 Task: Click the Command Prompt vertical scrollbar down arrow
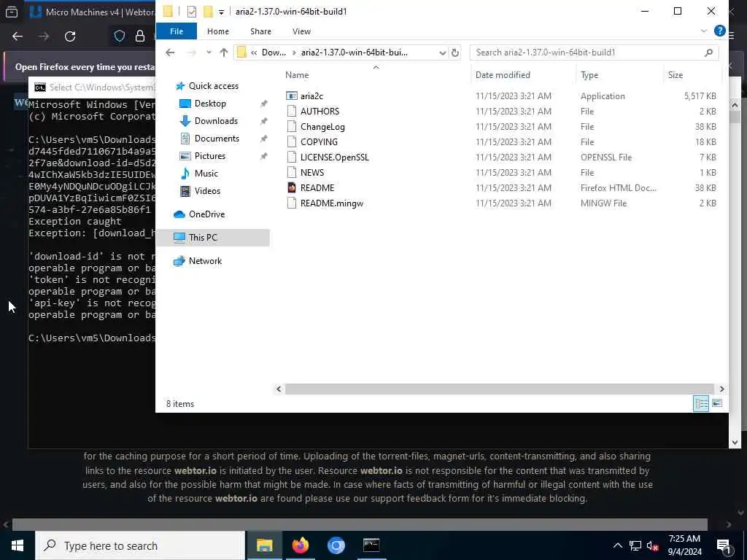point(735,442)
